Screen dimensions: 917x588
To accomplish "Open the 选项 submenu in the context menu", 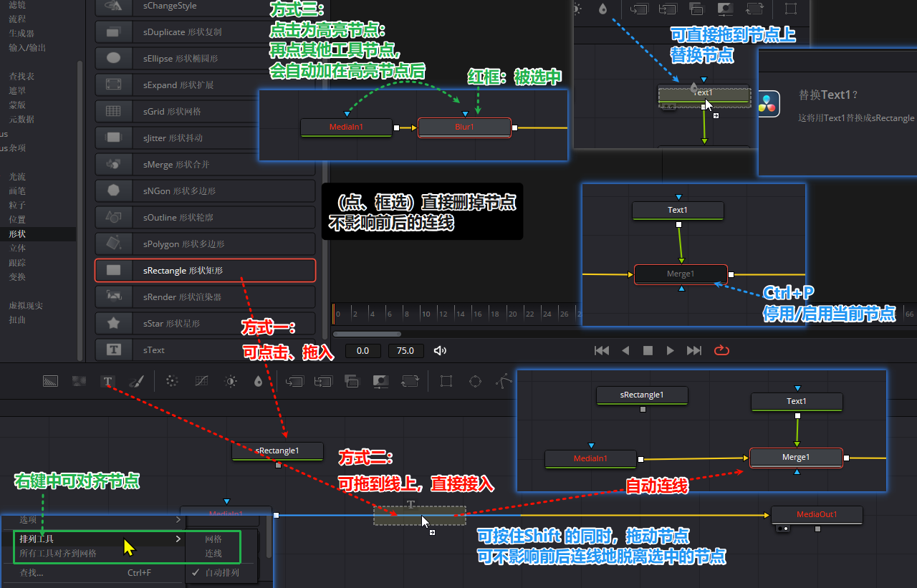I will pyautogui.click(x=99, y=519).
